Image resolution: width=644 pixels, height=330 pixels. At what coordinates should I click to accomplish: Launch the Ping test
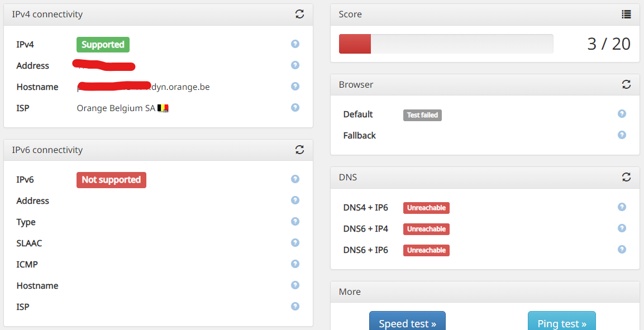click(x=561, y=323)
